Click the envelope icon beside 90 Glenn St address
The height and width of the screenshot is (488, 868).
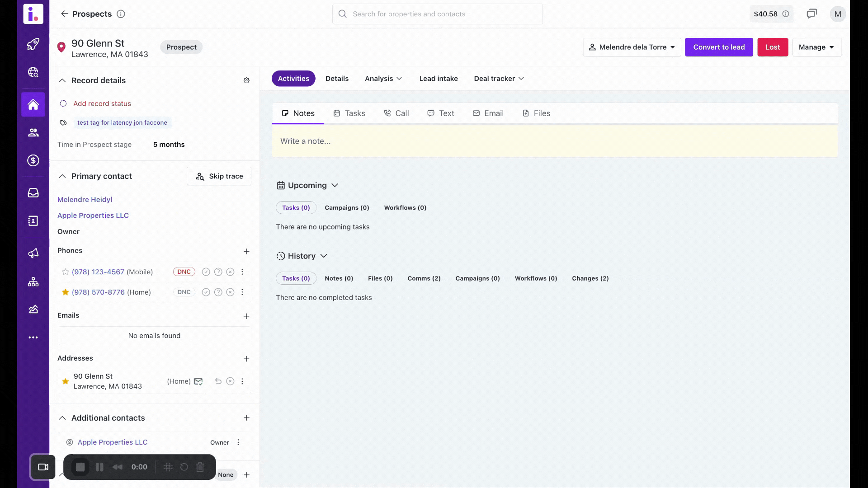point(198,381)
